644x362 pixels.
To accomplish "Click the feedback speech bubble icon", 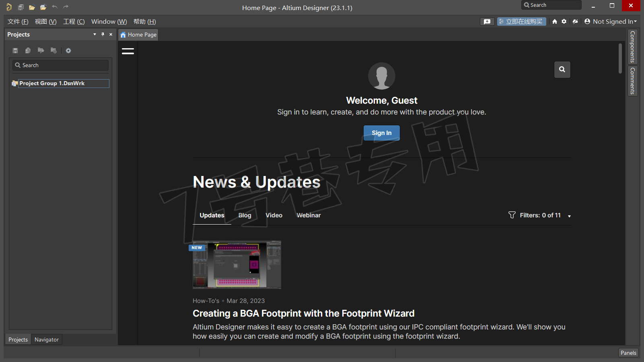I will (x=487, y=22).
